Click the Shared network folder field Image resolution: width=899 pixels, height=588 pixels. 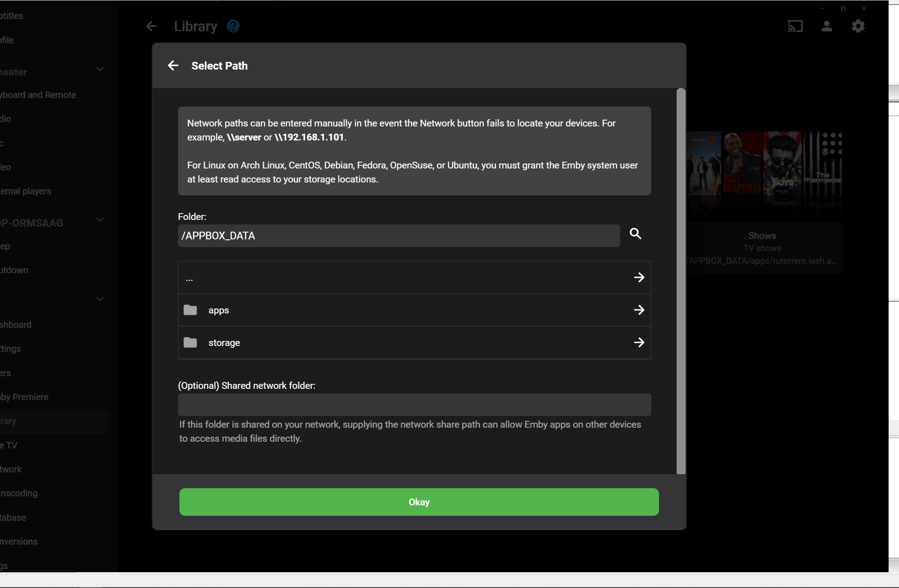[x=414, y=405]
